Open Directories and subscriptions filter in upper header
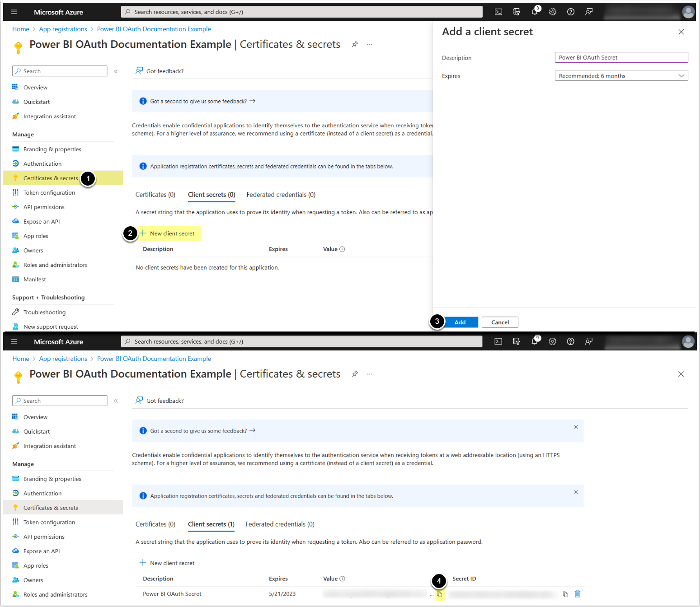700x607 pixels. 517,12
